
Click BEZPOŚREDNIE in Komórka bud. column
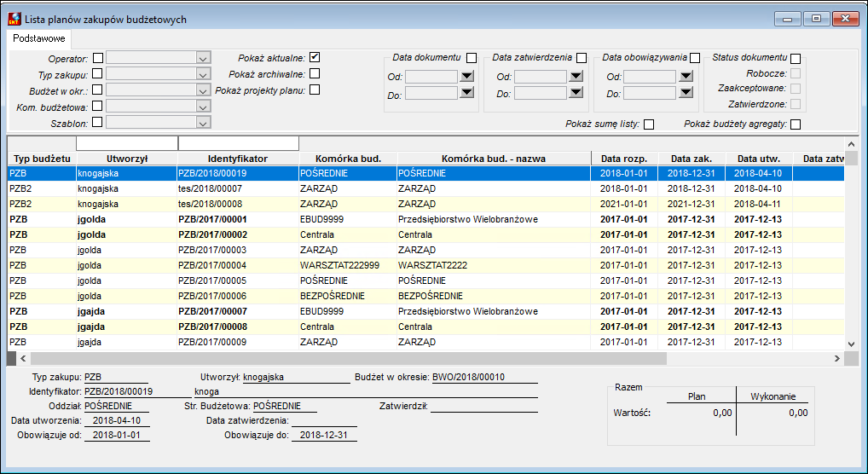(348, 297)
